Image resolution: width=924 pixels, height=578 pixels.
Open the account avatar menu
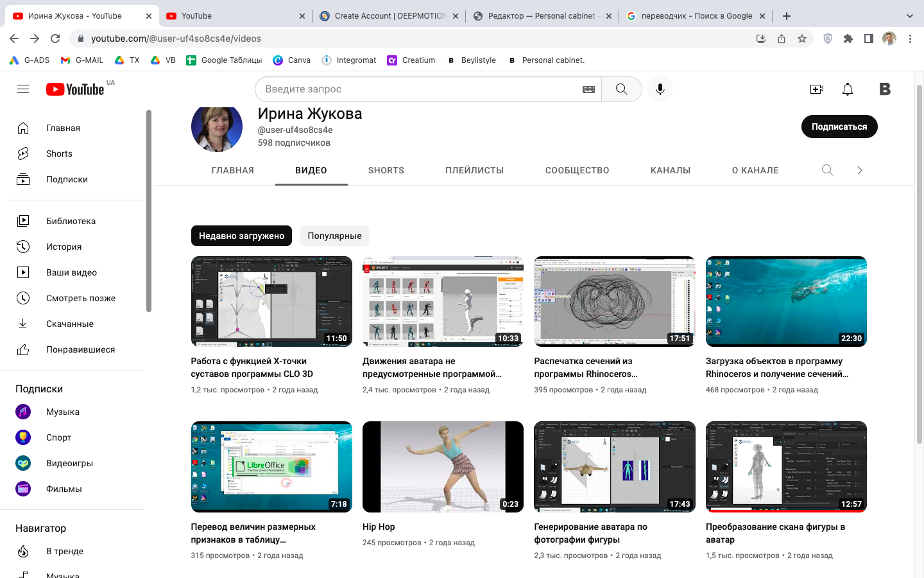pyautogui.click(x=885, y=89)
